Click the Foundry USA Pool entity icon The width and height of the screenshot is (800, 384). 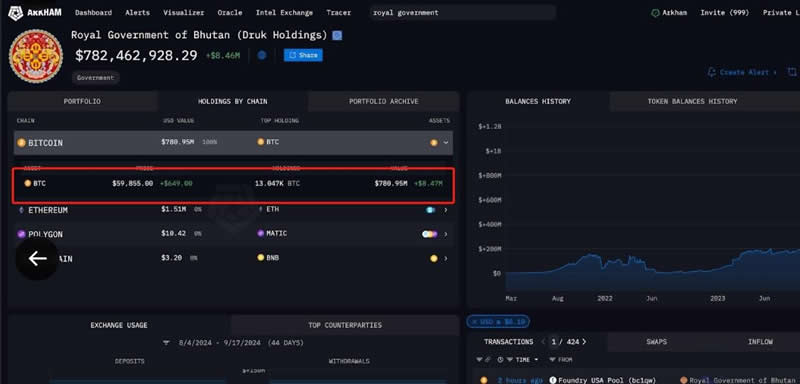pyautogui.click(x=553, y=380)
